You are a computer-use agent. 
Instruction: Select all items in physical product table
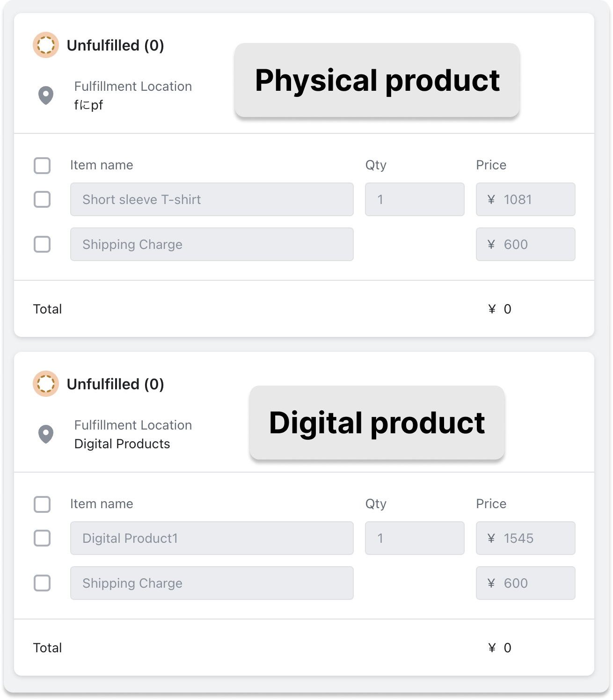click(42, 166)
